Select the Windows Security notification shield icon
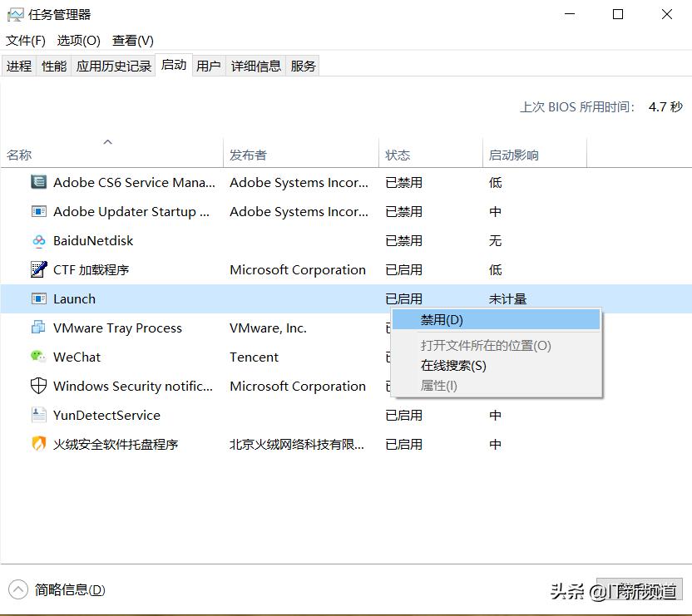The width and height of the screenshot is (692, 616). pyautogui.click(x=38, y=386)
